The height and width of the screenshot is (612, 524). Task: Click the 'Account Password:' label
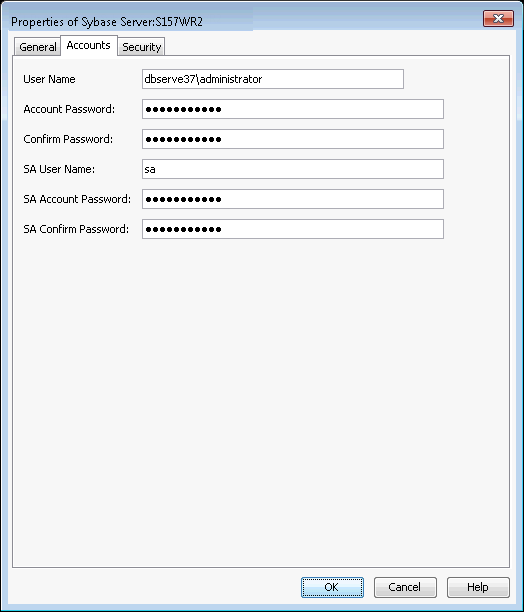coord(69,109)
